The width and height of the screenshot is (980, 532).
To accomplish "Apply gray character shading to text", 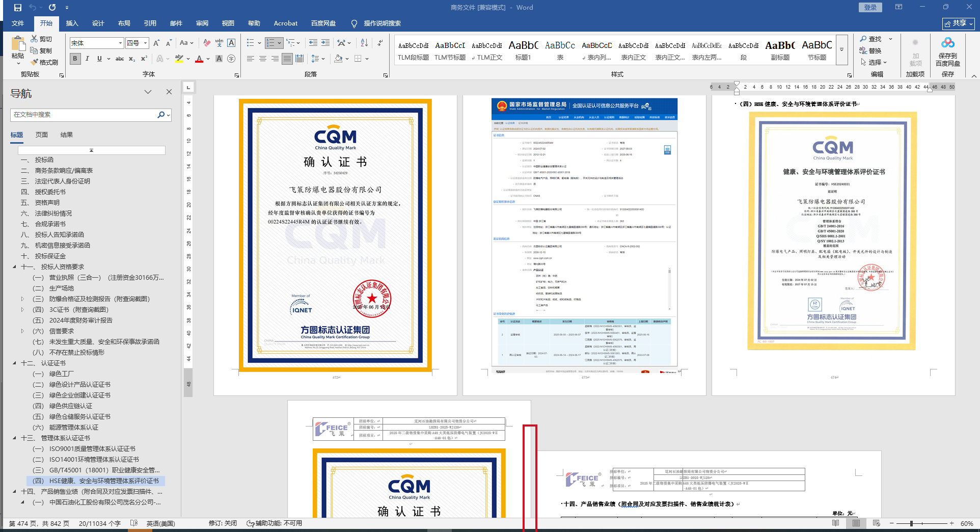I will pyautogui.click(x=219, y=59).
